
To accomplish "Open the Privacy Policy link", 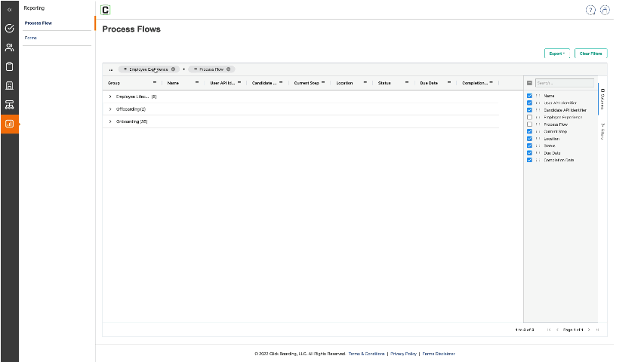I will click(403, 354).
